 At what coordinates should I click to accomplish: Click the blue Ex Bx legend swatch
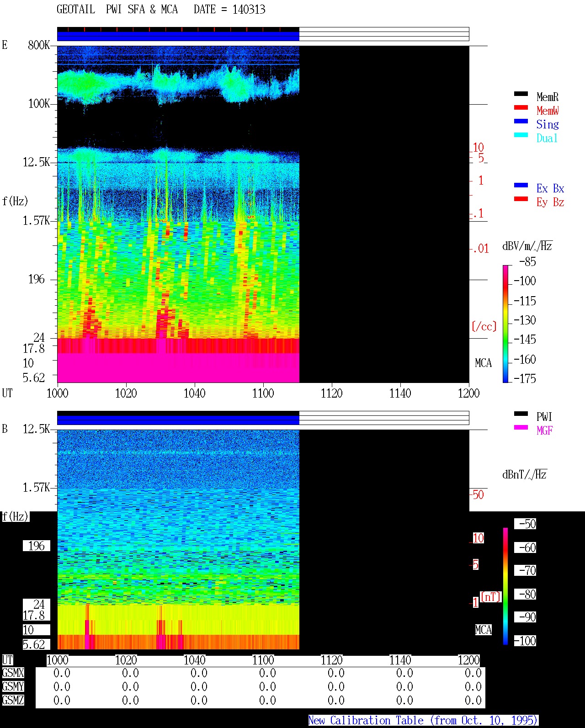pos(521,185)
